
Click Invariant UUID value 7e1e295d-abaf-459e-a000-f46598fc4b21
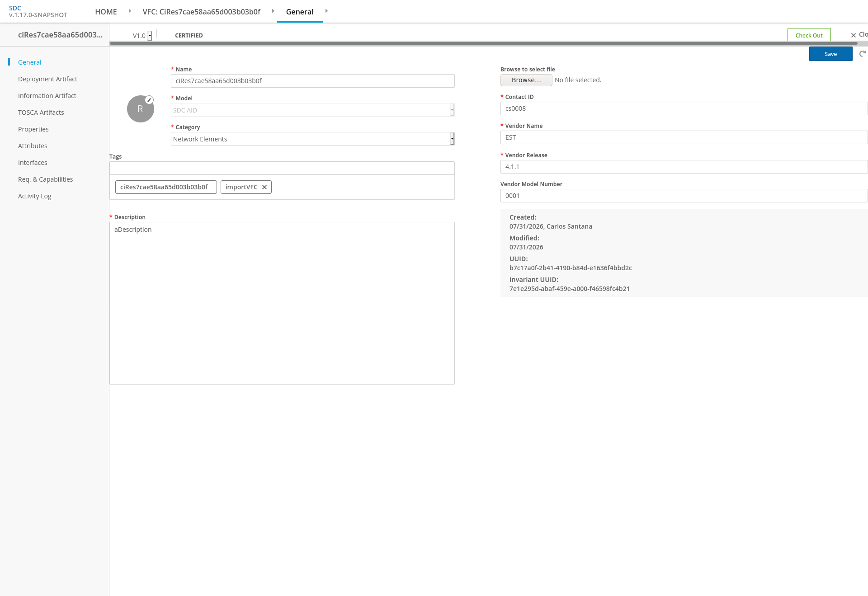coord(569,289)
